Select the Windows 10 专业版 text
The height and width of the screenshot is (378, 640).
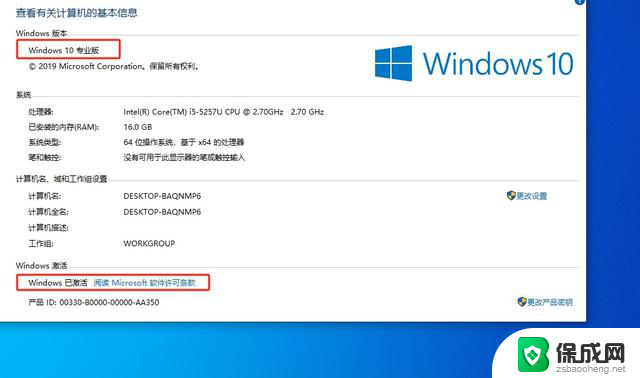(64, 50)
